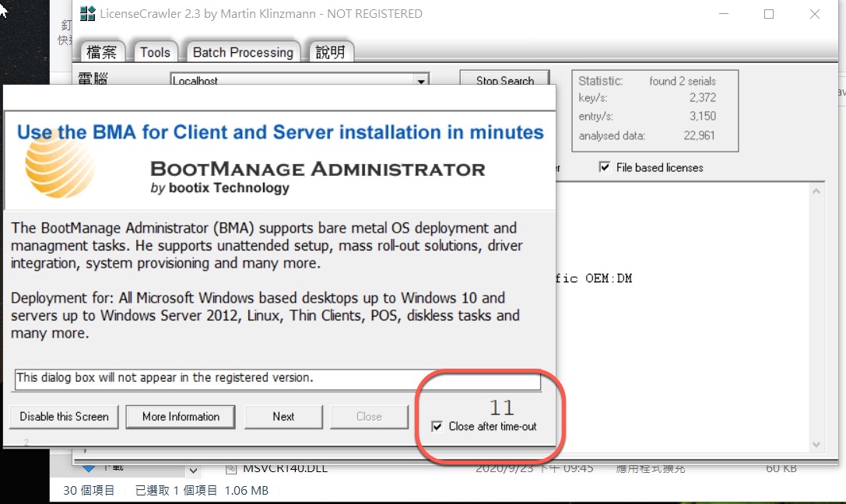Toggle the 'File based licenses' checkbox
This screenshot has width=846, height=504.
pyautogui.click(x=604, y=167)
